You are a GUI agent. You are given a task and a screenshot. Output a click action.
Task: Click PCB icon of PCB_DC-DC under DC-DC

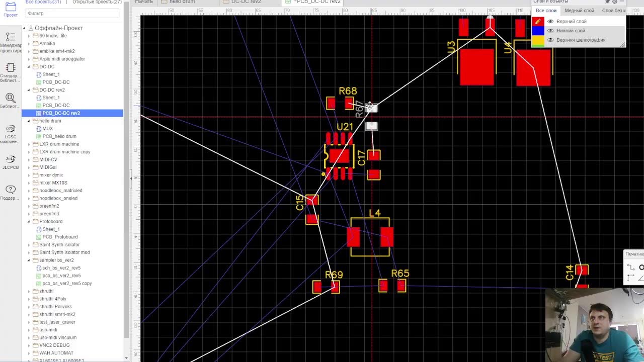(39, 82)
